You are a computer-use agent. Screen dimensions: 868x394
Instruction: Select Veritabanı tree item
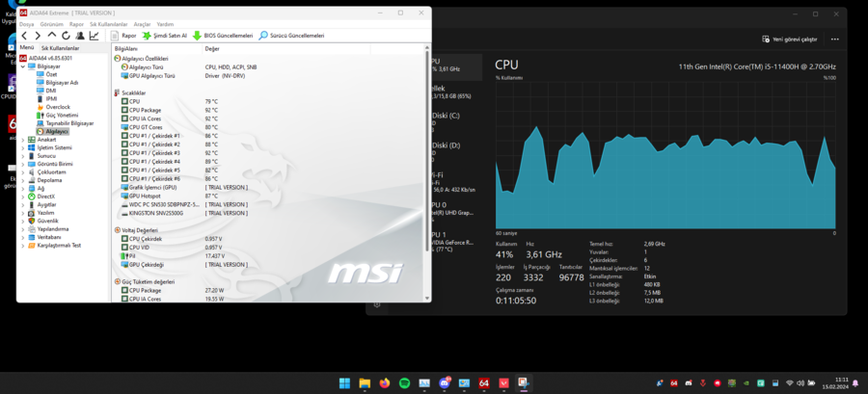(49, 237)
